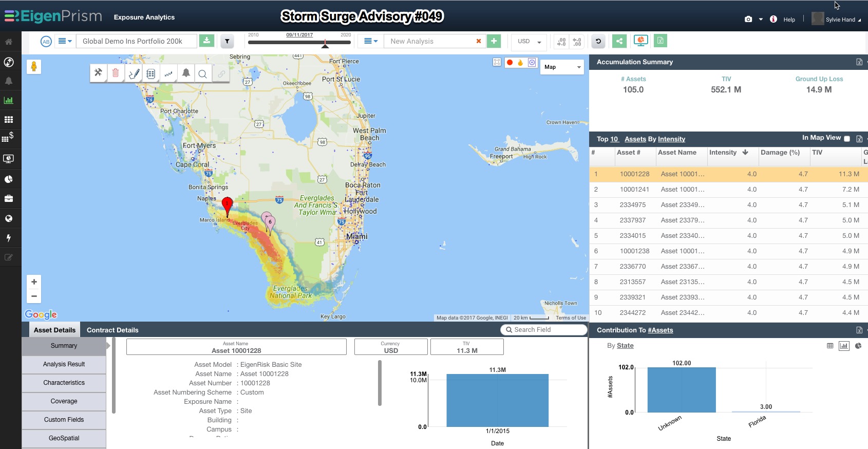The image size is (868, 449).
Task: Switch contribution view to bar chart icon
Action: 844,346
